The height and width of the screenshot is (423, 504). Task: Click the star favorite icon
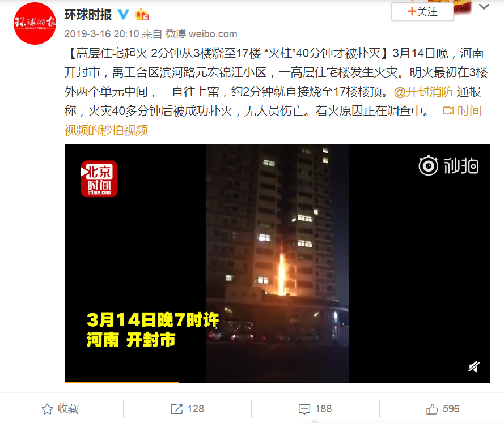point(47,409)
